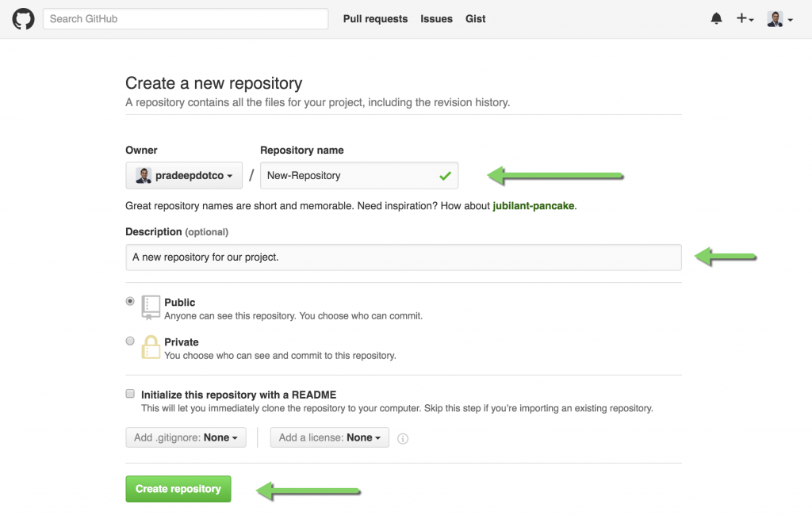Viewport: 812px width, 519px height.
Task: Open the owner dropdown pradeepdotco
Action: coord(183,175)
